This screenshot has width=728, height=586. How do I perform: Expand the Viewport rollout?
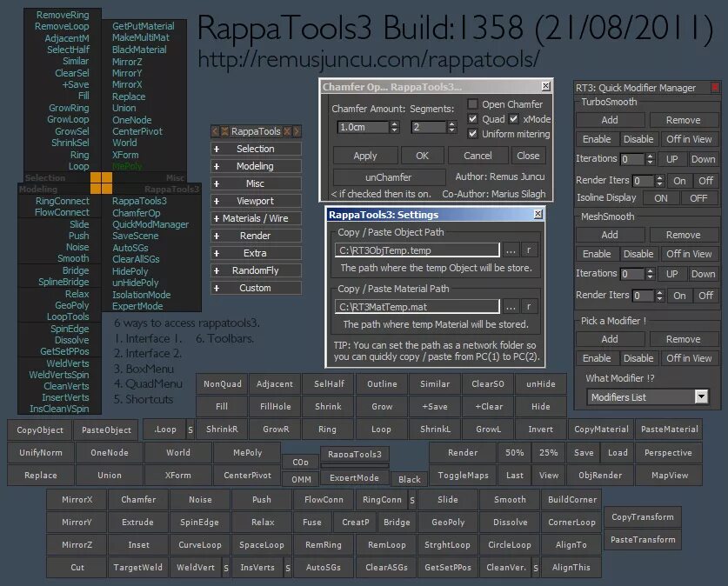[256, 201]
